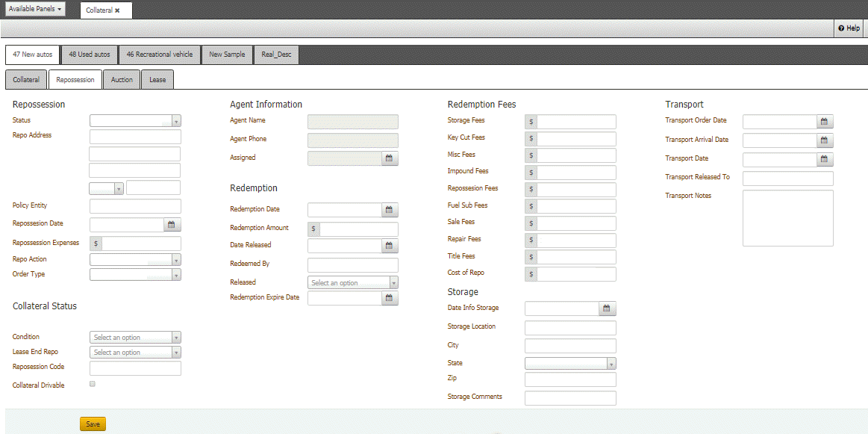Open the Transport Arrival Date calendar
The image size is (868, 434).
tap(824, 139)
